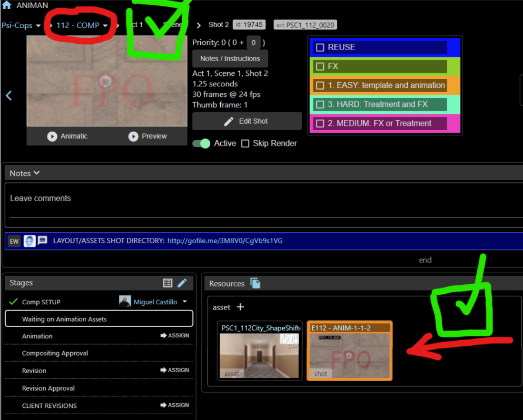The image size is (523, 420).
Task: Go to previous shot with left arrow
Action: coord(9,95)
